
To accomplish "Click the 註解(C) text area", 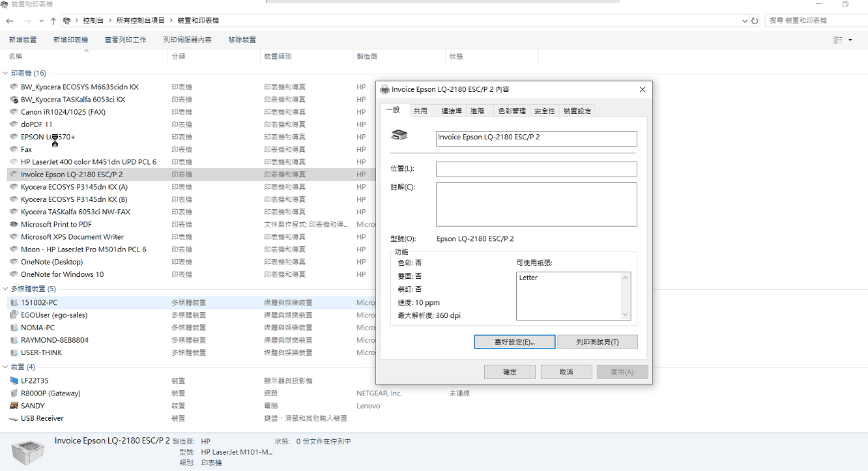I will (x=536, y=205).
